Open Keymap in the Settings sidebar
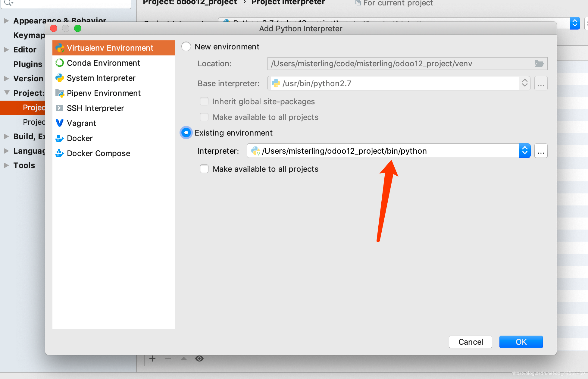The width and height of the screenshot is (588, 379). (29, 35)
